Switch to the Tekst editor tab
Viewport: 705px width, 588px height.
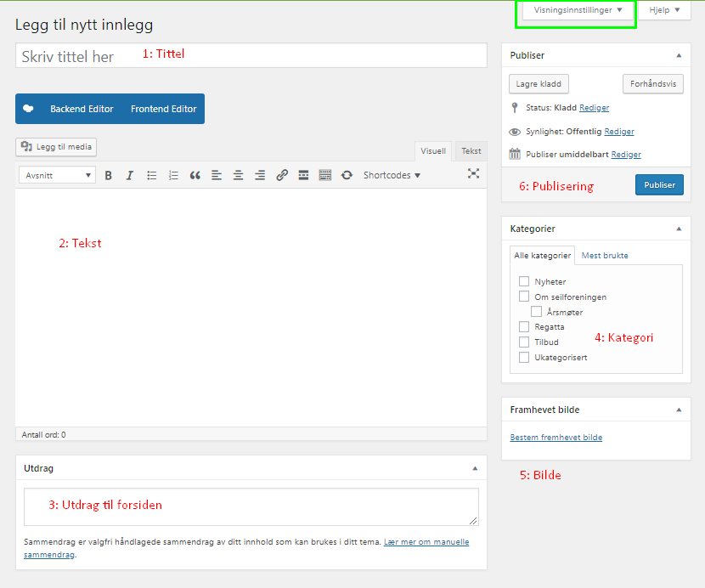[x=471, y=151]
